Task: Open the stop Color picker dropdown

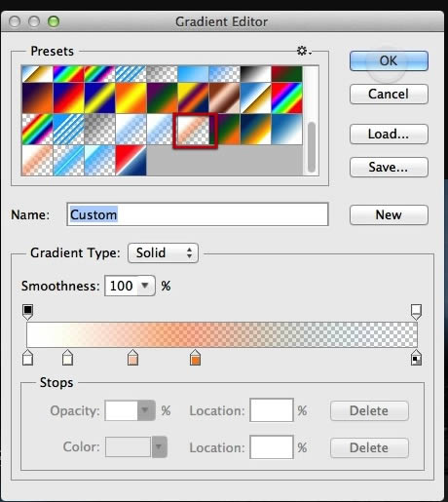Action: [159, 447]
